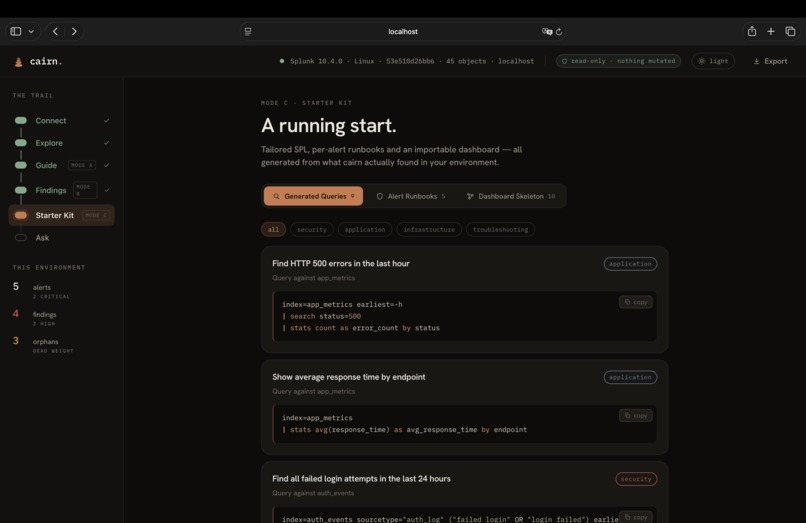Click 'Query against auth_events' subtitle
Screen dimensions: 806x523
tap(313, 493)
